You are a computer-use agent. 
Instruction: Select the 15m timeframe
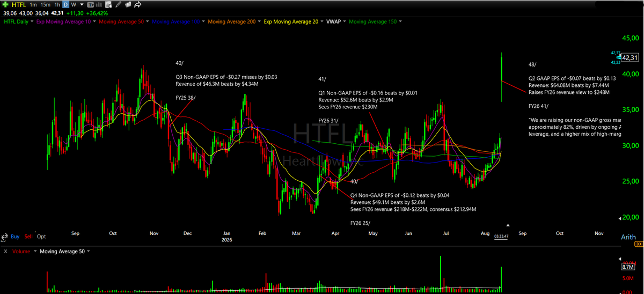point(46,5)
